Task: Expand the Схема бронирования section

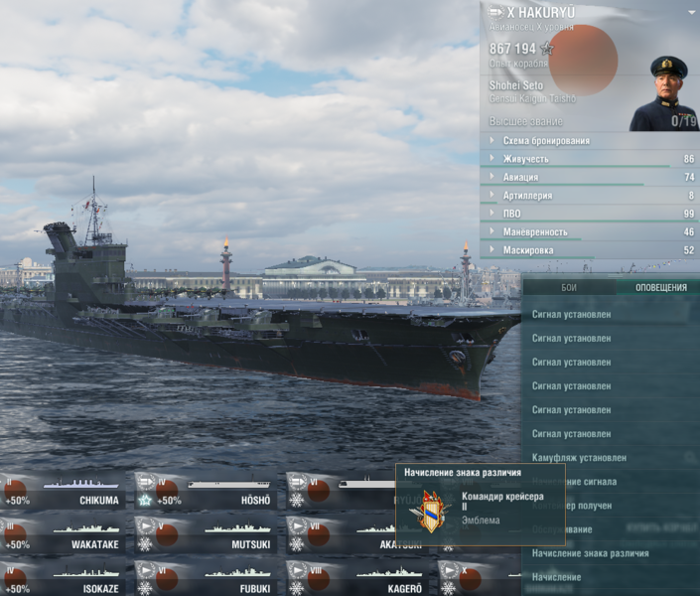Action: coord(545,141)
